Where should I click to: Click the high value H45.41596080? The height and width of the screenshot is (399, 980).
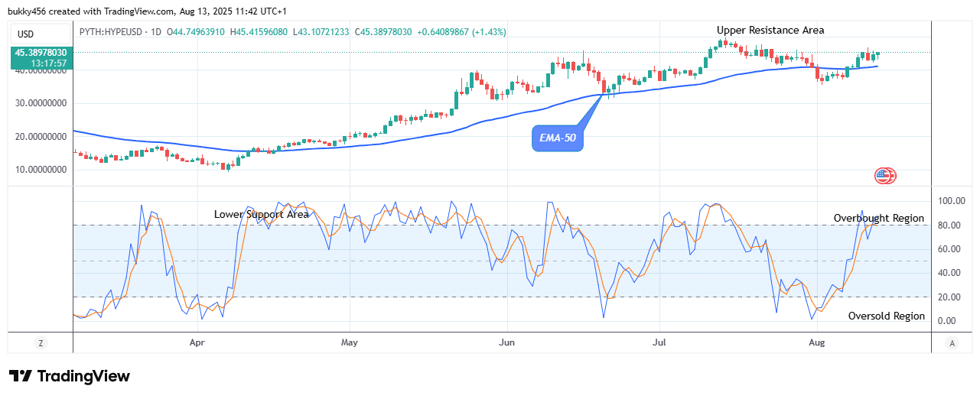pyautogui.click(x=260, y=32)
